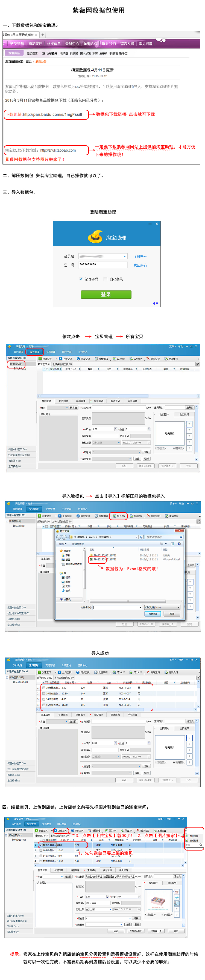Click 文件名 input in open-file dialog
The image size is (205, 980).
pyautogui.click(x=117, y=607)
